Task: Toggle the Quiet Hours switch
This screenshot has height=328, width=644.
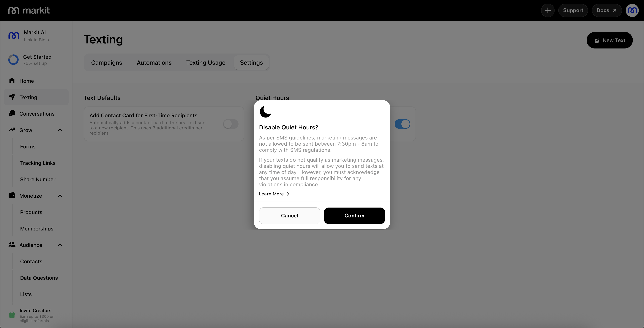Action: (x=402, y=124)
